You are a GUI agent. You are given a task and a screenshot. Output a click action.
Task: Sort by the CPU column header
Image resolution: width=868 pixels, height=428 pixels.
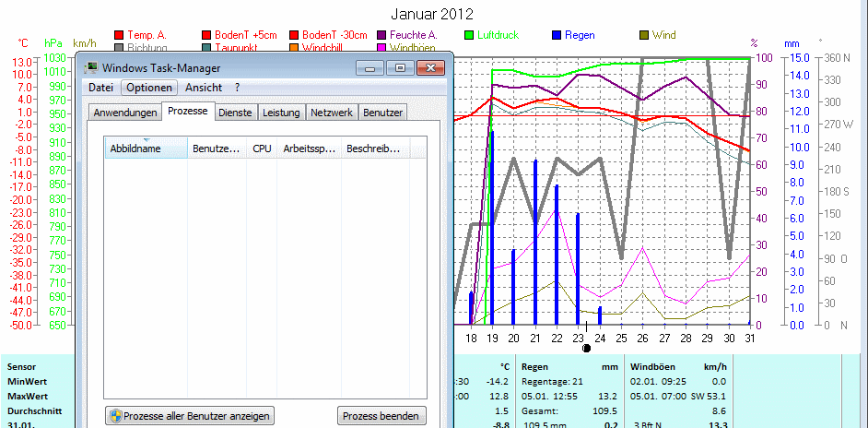[262, 149]
